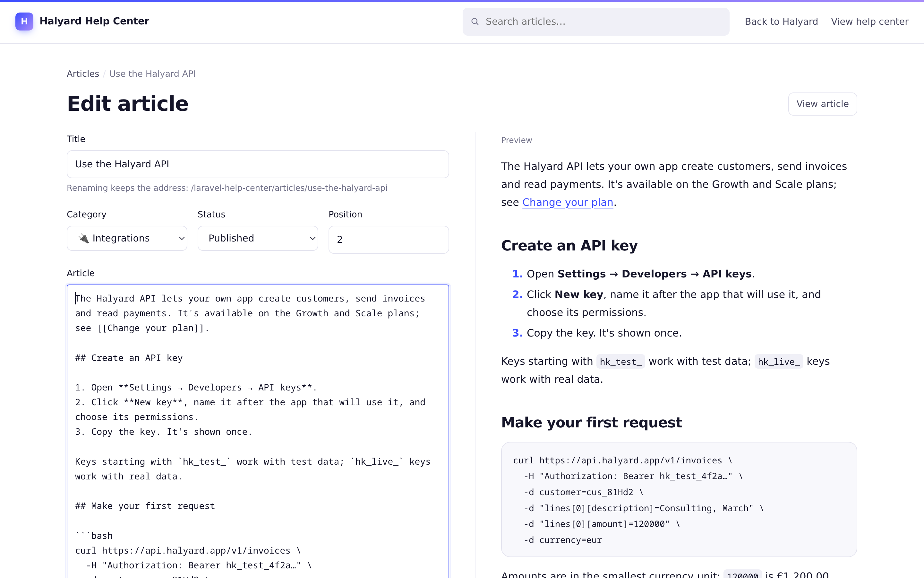Click the Copy the key preview list item
The width and height of the screenshot is (924, 578).
(x=604, y=333)
